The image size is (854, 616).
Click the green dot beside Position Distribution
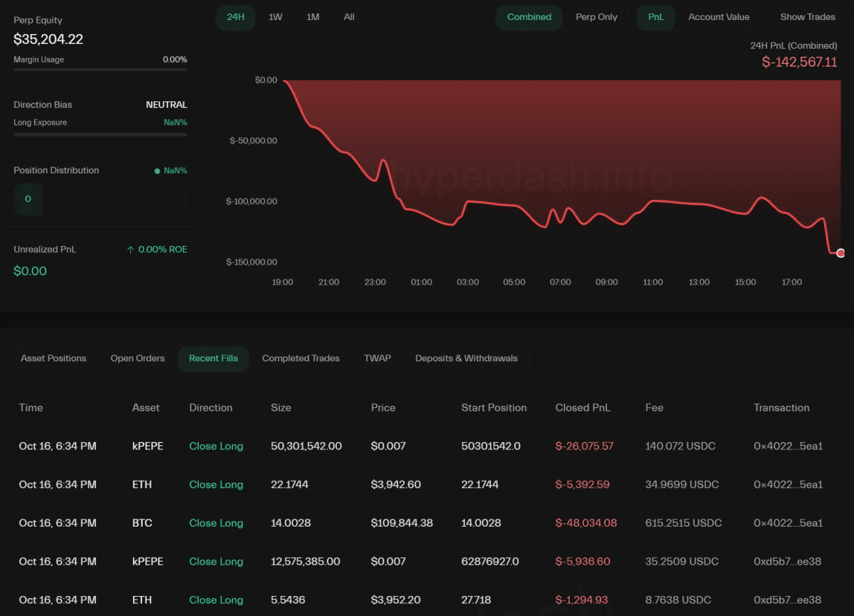click(x=157, y=171)
